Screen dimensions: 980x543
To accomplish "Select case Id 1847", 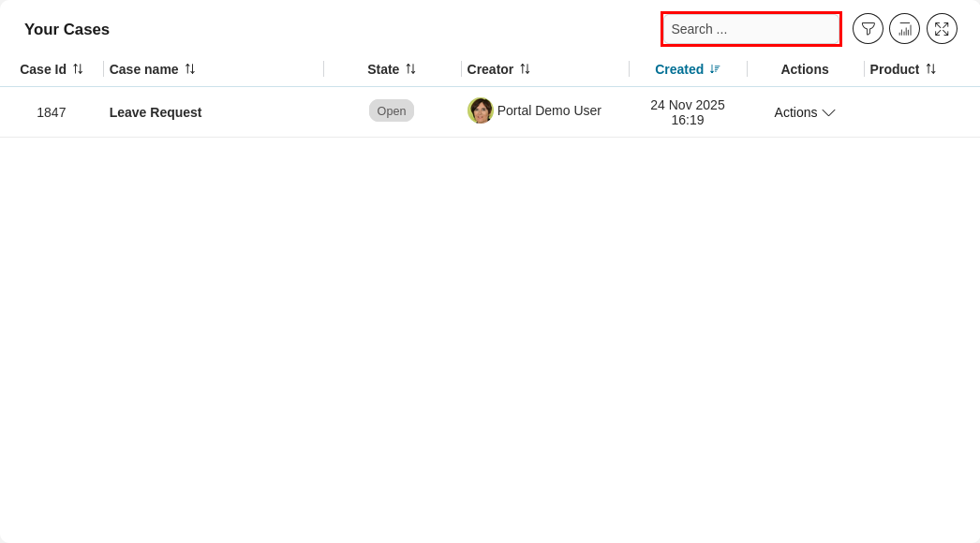I will click(x=52, y=112).
